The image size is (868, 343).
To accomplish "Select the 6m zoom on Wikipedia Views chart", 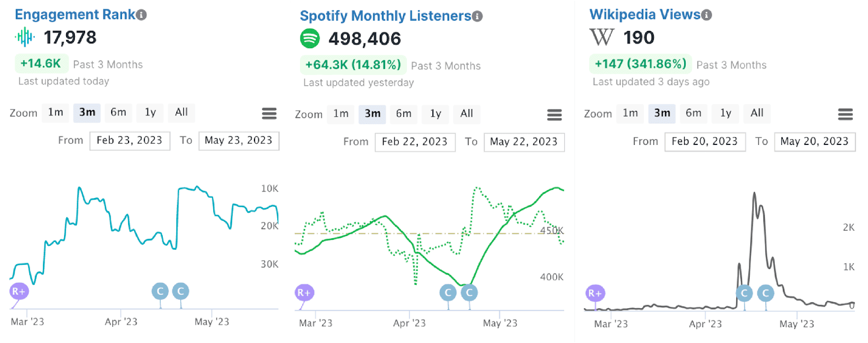I will pyautogui.click(x=693, y=113).
